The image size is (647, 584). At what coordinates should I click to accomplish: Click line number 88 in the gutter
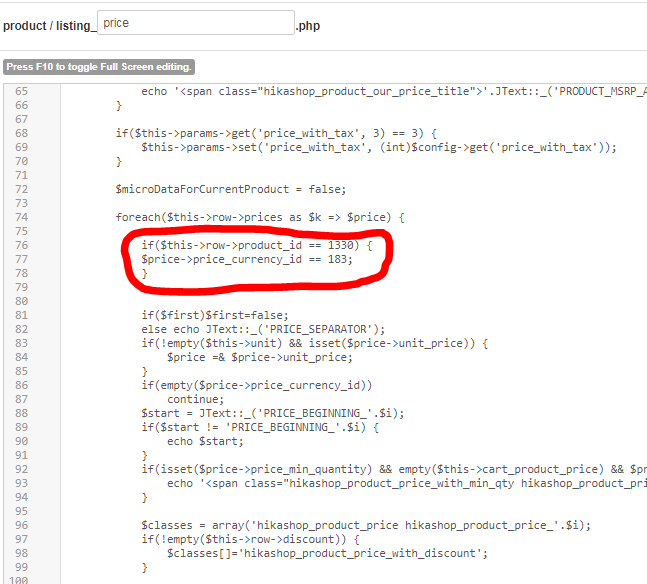pyautogui.click(x=21, y=413)
